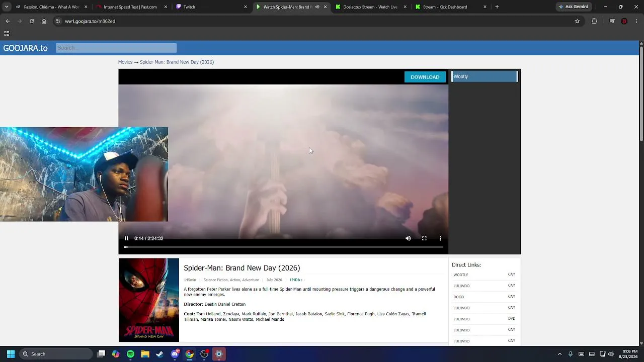Switch to the Dosiaczux Stream tab

click(370, 7)
